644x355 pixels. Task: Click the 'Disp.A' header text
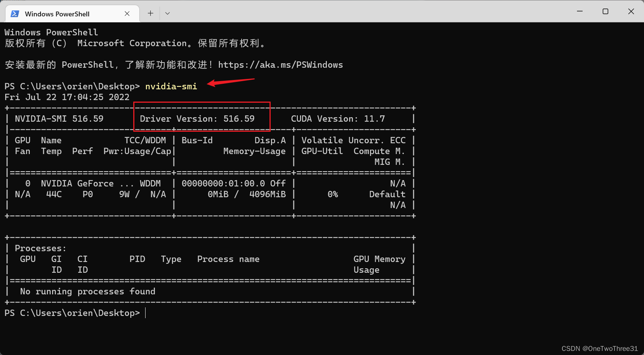[270, 140]
